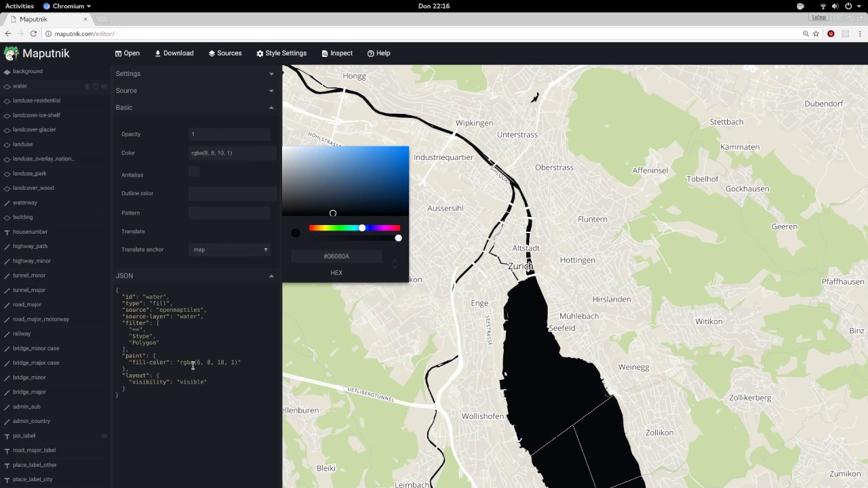Select the tunnel_major layer

(56, 290)
